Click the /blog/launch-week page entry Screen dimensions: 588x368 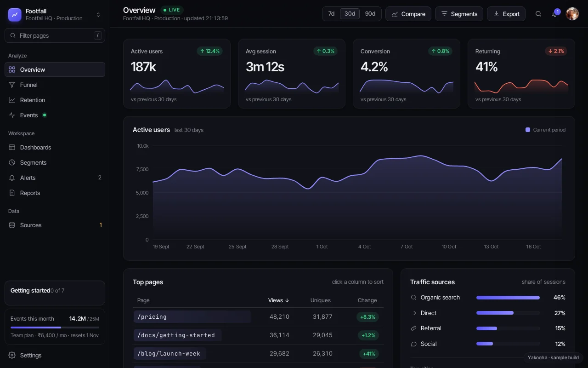pyautogui.click(x=170, y=354)
